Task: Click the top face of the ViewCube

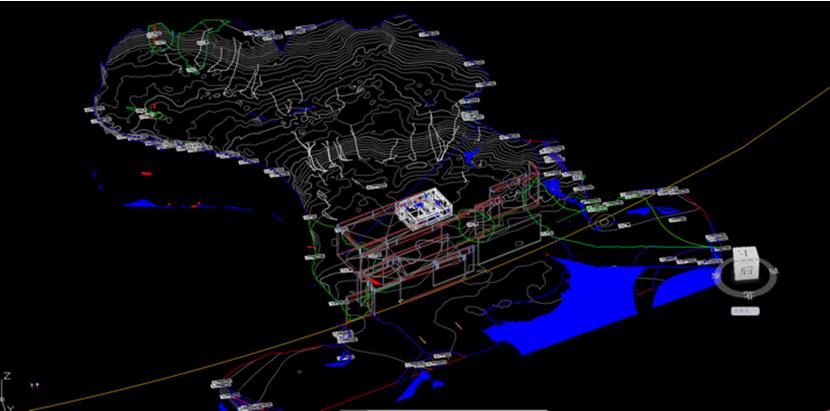Action: [746, 253]
